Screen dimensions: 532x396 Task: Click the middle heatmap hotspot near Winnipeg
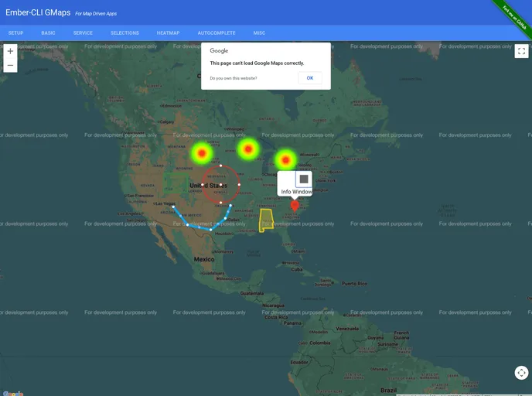coord(248,148)
